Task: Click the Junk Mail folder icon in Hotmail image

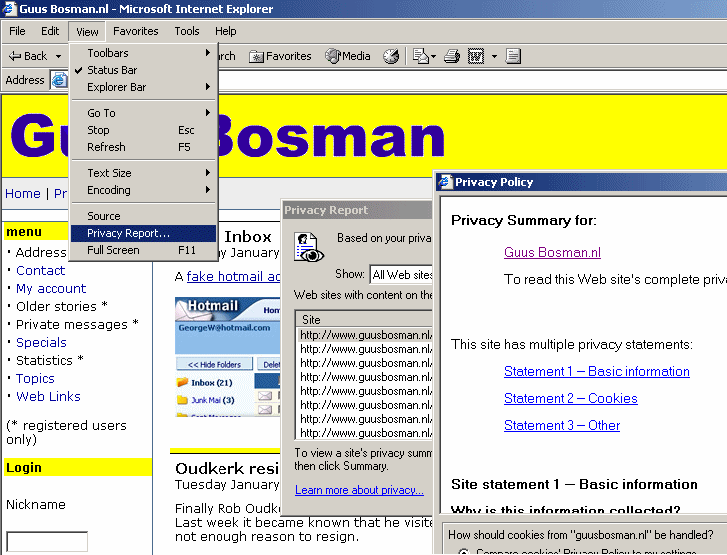Action: coord(182,400)
